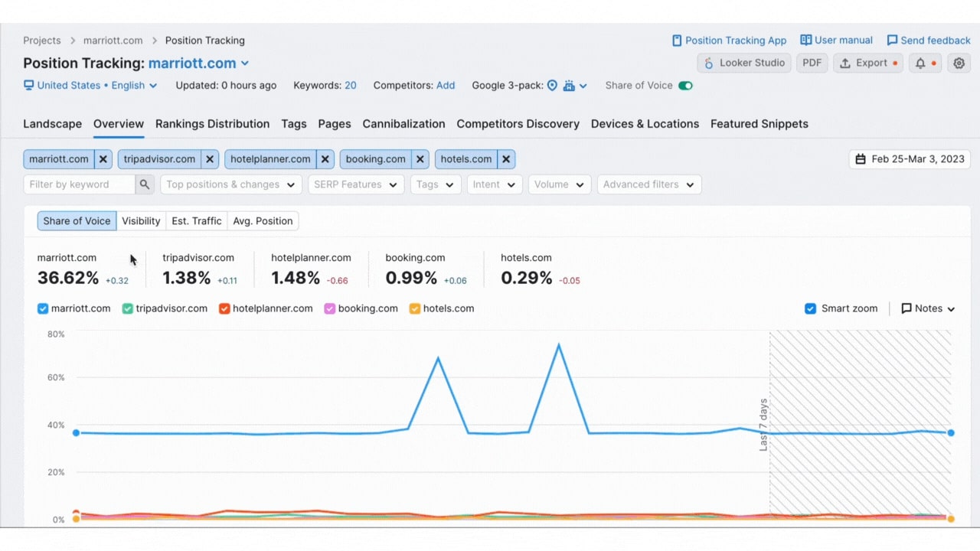
Task: Switch to the Rankings Distribution tab
Action: 212,123
